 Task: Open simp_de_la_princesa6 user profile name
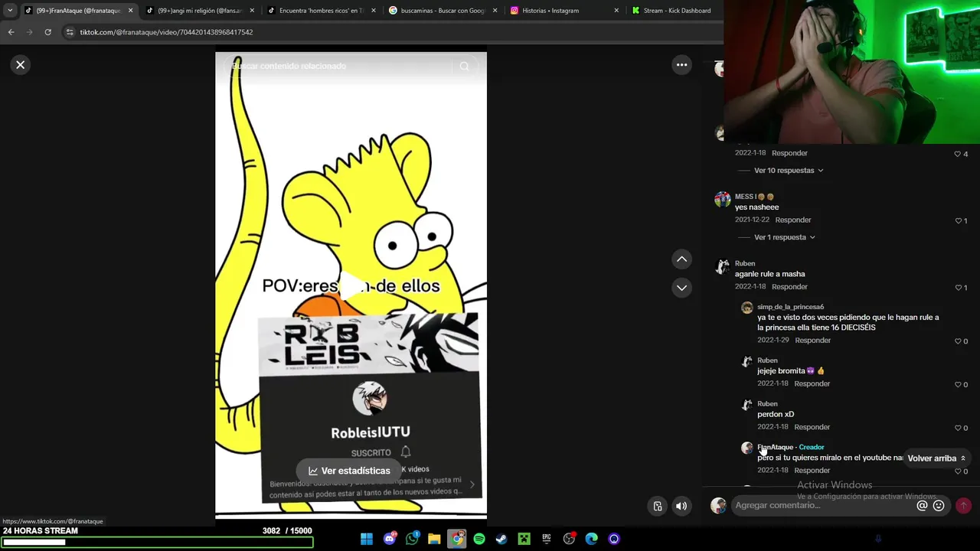pos(790,307)
